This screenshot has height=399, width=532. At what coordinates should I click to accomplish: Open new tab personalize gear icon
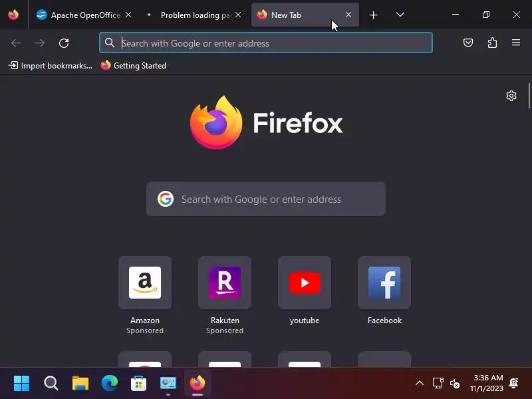coord(511,96)
